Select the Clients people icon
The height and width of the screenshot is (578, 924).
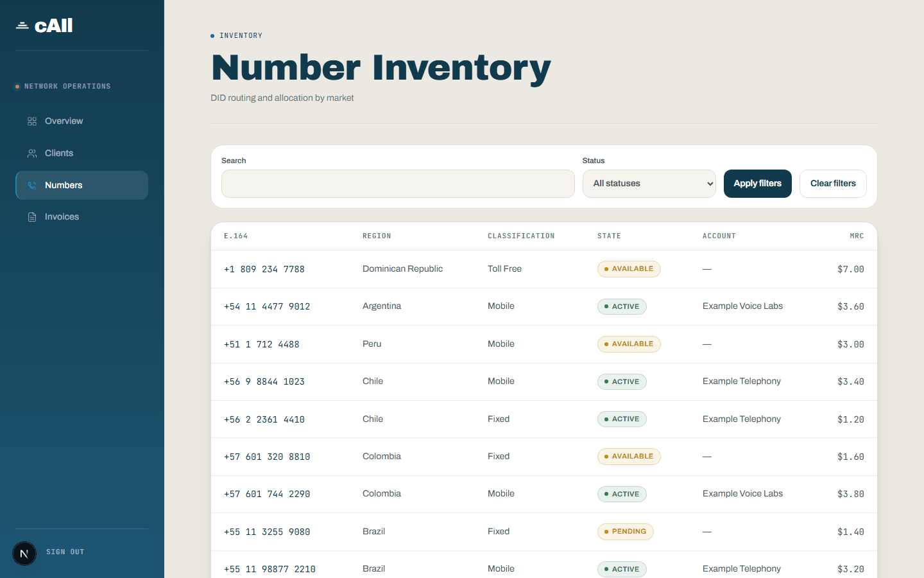point(32,153)
